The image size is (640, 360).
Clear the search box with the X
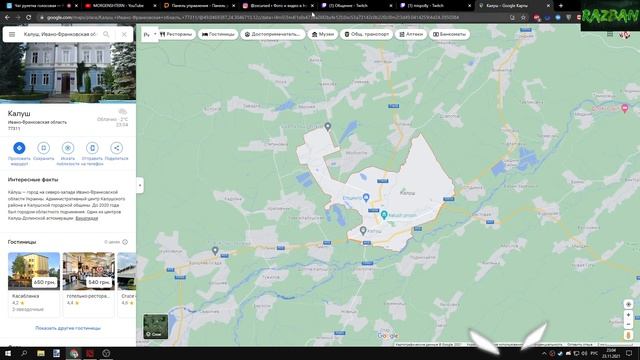click(124, 34)
